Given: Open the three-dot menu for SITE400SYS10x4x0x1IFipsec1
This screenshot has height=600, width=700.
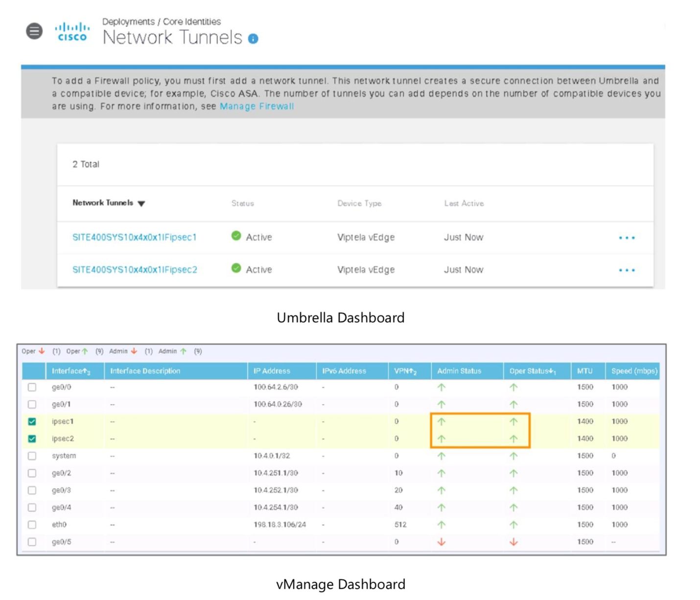Looking at the screenshot, I should click(627, 238).
